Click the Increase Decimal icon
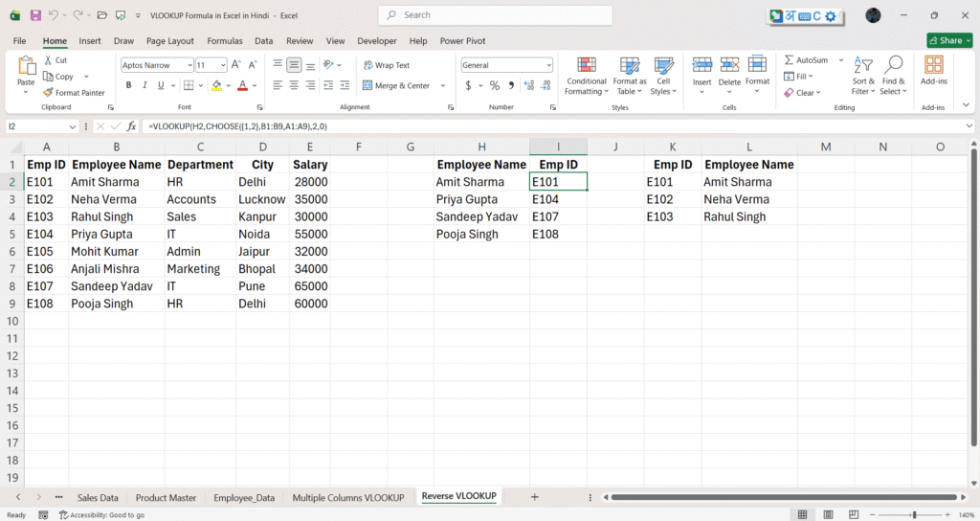 pos(528,85)
